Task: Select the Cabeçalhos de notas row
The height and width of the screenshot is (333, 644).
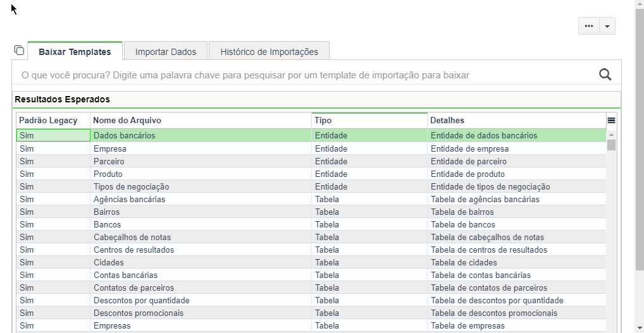Action: pyautogui.click(x=311, y=238)
